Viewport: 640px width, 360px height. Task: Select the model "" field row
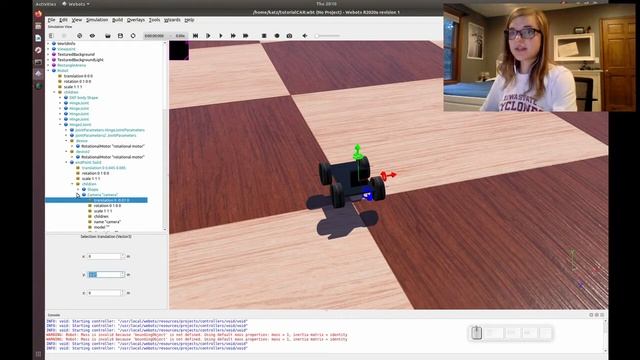[x=102, y=227]
